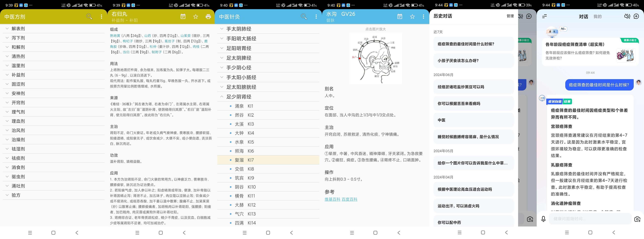Switch to 对话 tab
This screenshot has height=239, width=644.
(x=583, y=17)
